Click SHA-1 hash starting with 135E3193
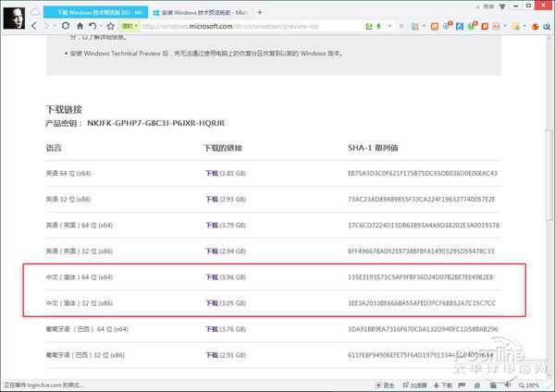Image resolution: width=555 pixels, height=392 pixels. (x=421, y=277)
